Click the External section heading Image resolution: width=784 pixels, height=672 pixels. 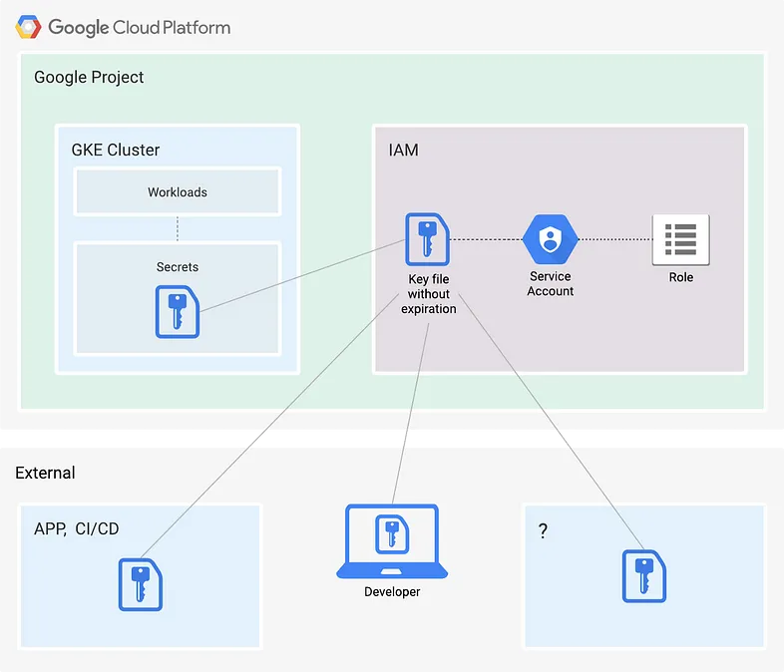point(45,473)
